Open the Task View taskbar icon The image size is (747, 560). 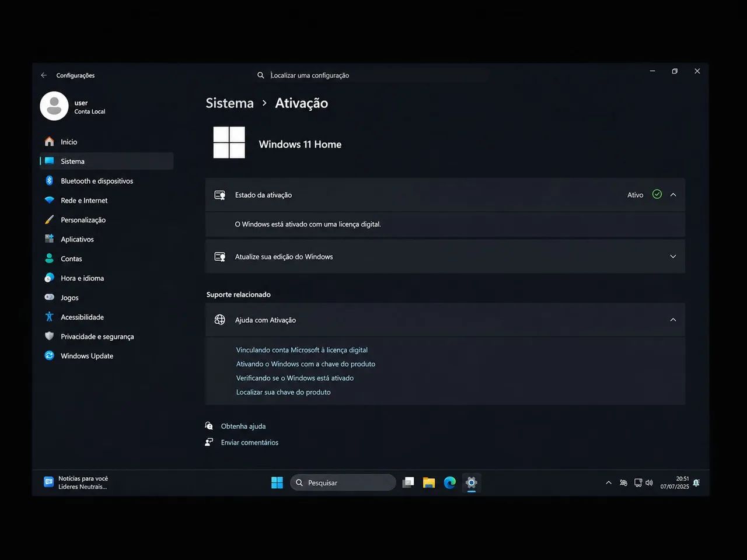[x=408, y=482]
